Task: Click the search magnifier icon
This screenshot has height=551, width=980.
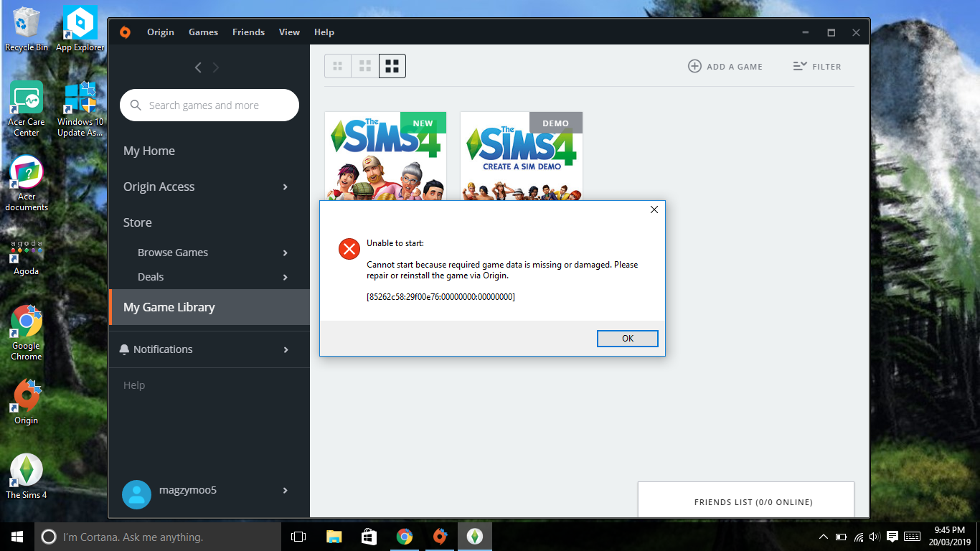Action: click(x=136, y=105)
